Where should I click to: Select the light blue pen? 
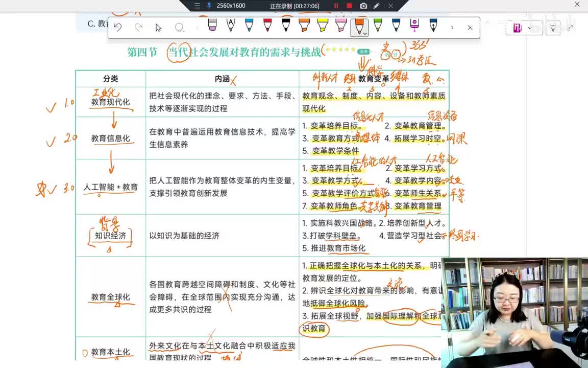tap(249, 25)
